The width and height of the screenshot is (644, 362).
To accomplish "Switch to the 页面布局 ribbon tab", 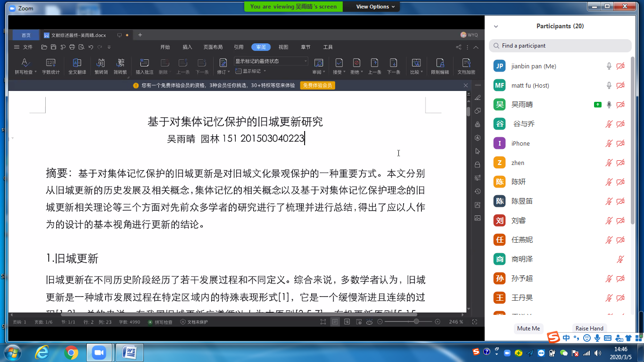I will (x=213, y=47).
